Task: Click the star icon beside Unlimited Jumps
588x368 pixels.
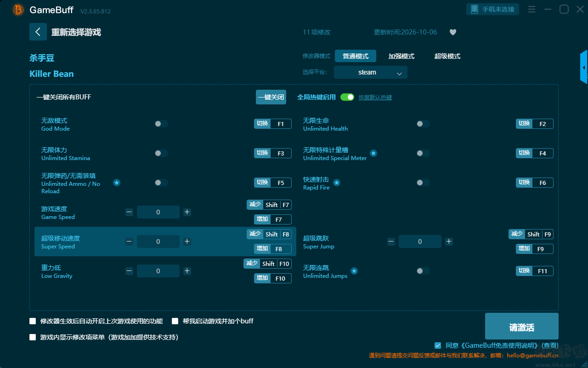Action: pyautogui.click(x=354, y=271)
